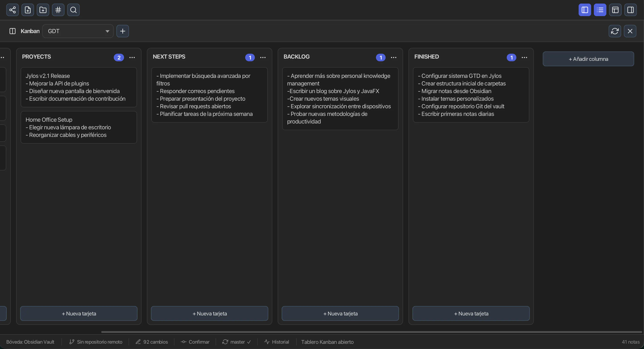Select the FINISHED tasks card

471,95
